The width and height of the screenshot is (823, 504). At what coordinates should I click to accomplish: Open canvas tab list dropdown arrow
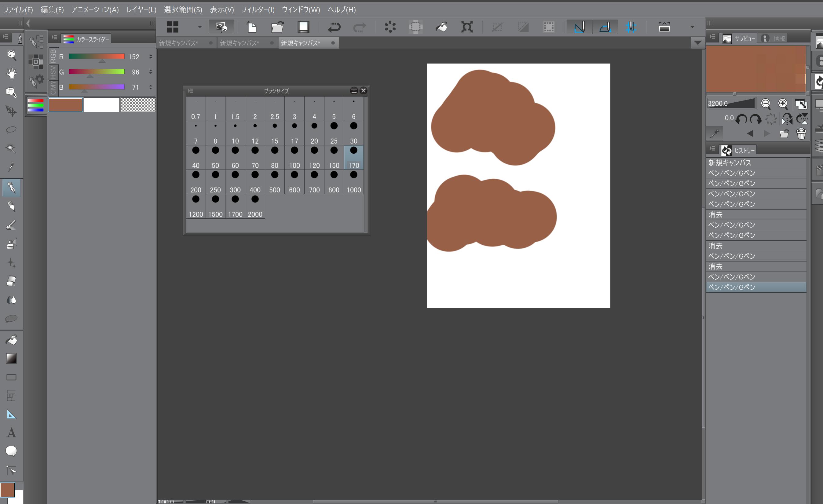coord(697,43)
